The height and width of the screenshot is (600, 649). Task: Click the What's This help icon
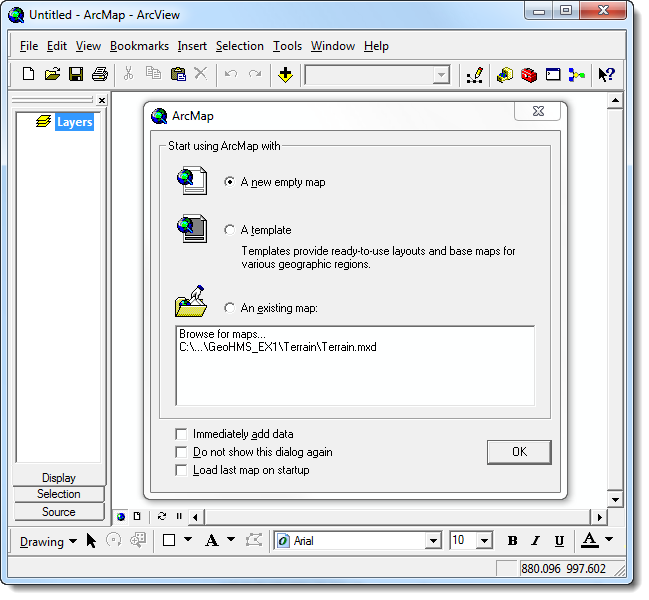606,74
